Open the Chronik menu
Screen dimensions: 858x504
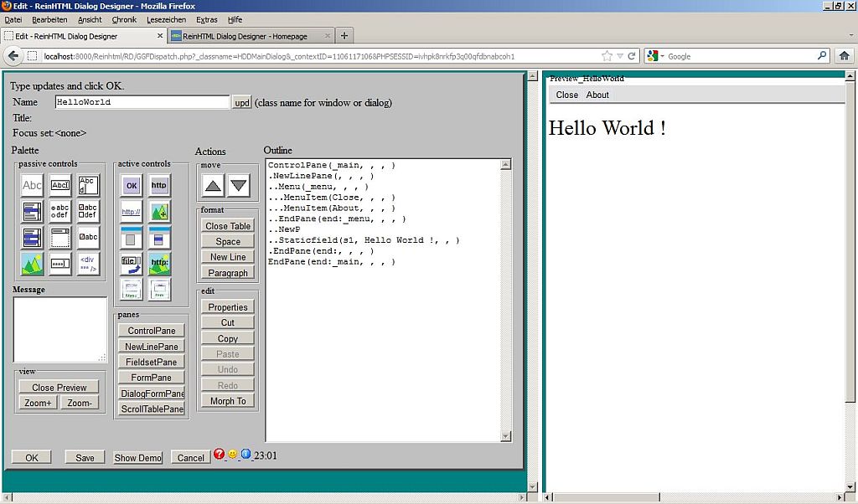click(x=124, y=19)
